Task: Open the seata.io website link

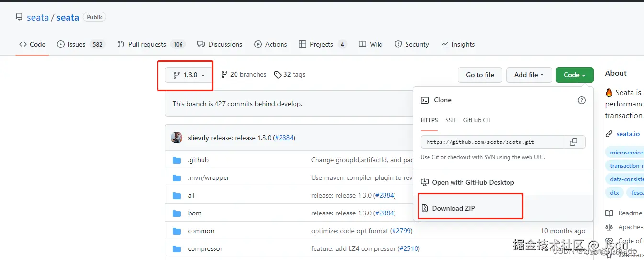Action: coord(628,134)
